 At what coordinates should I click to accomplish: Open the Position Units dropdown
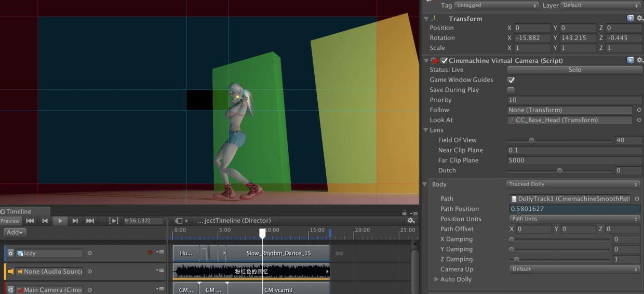pyautogui.click(x=575, y=219)
